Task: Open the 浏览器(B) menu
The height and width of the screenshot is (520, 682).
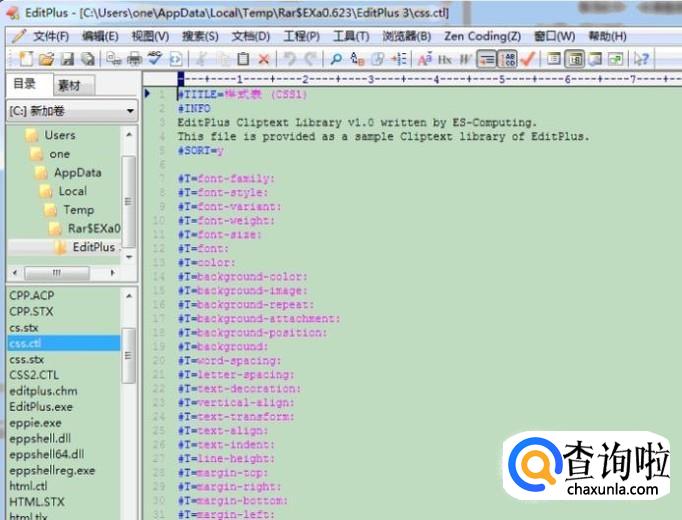Action: [x=407, y=36]
